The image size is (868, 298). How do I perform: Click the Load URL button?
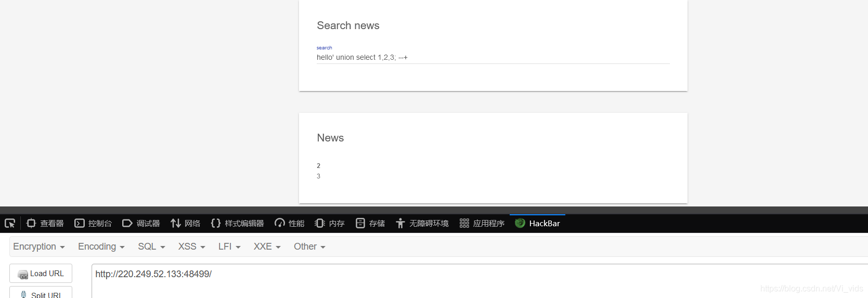41,274
